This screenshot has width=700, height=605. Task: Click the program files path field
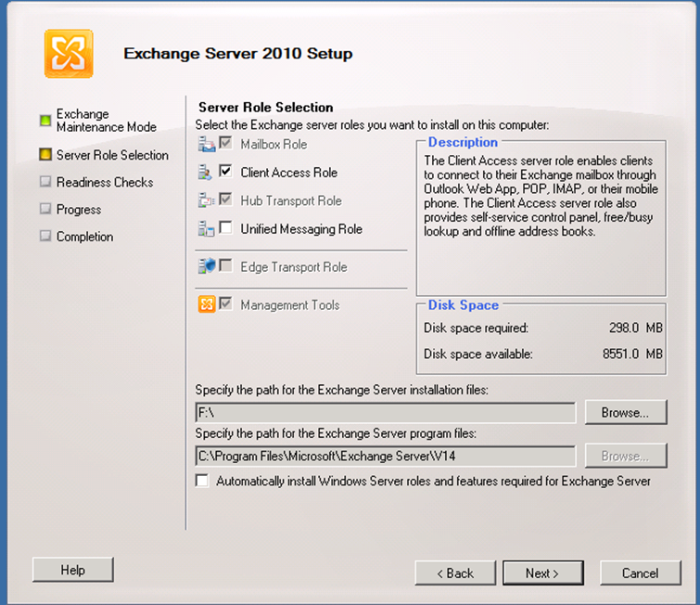pos(386,457)
